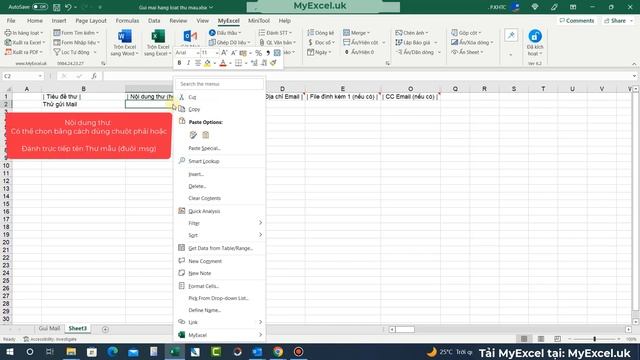Open the In hàng loạt dropdown
The height and width of the screenshot is (360, 640).
(24, 33)
